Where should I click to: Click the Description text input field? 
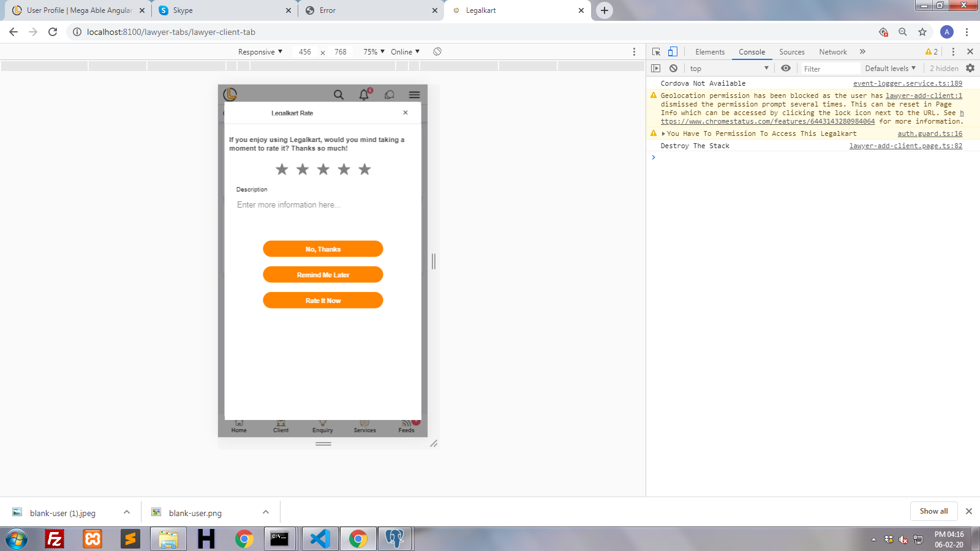323,205
